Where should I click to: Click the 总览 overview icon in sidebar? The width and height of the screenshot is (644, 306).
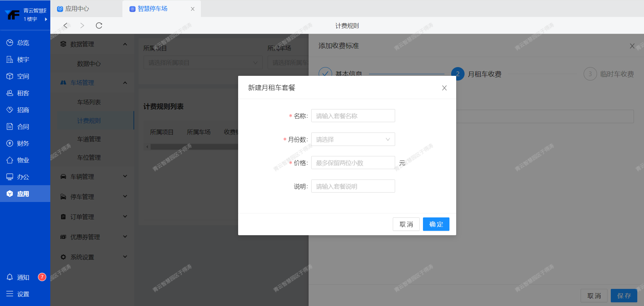[10, 43]
